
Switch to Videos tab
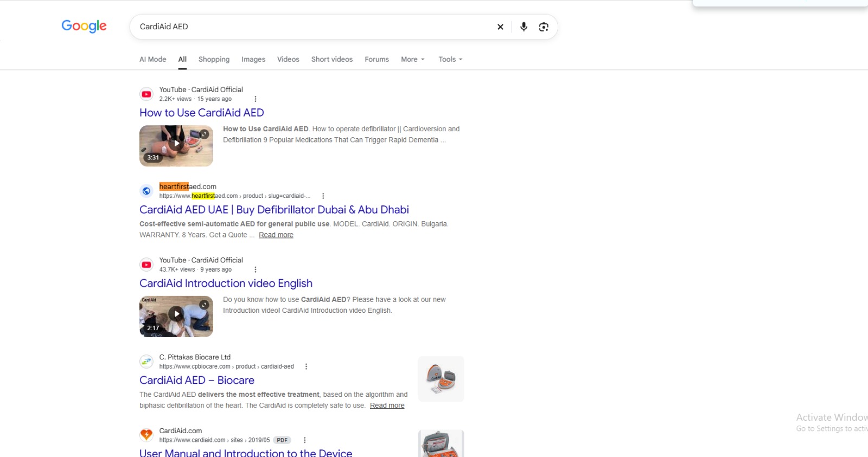288,59
